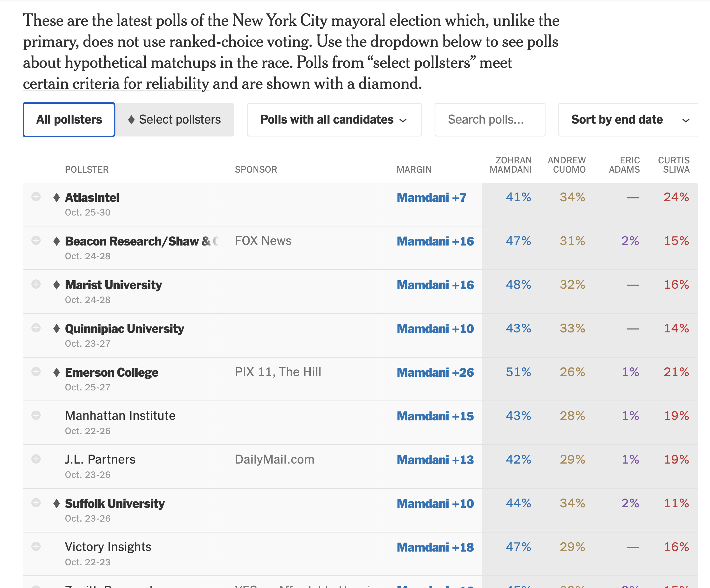Expand the Beacon Research poll plus icon
The image size is (710, 588).
pyautogui.click(x=36, y=240)
